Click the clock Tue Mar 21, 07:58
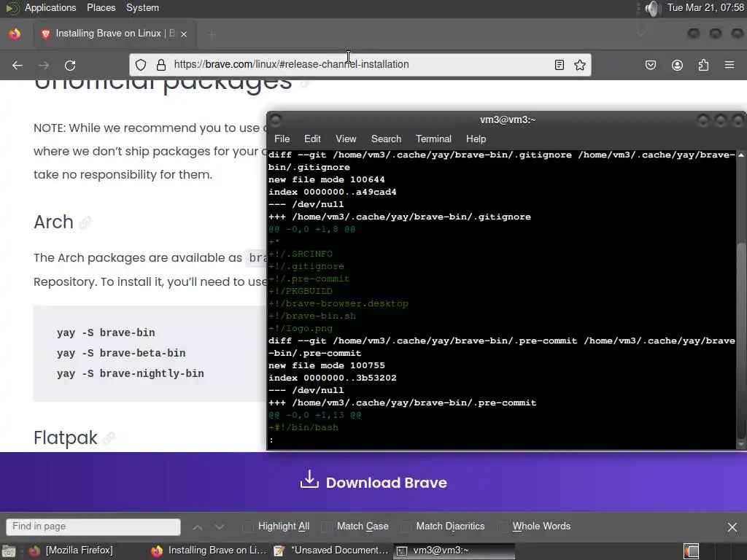747x560 pixels. coord(705,8)
